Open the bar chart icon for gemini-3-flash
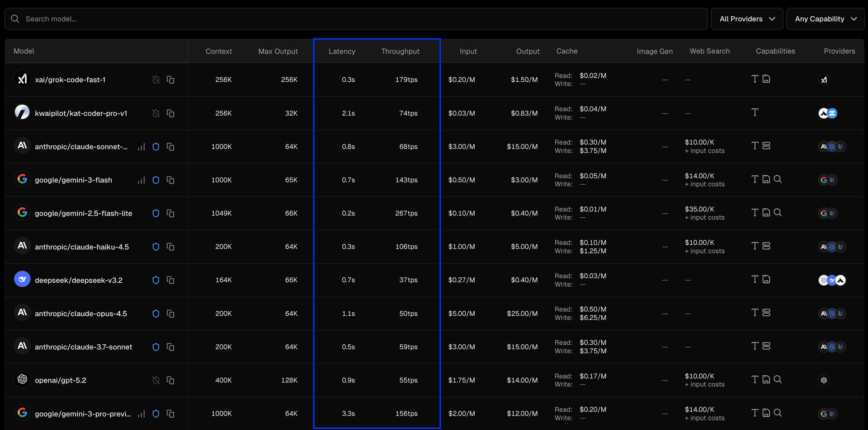The image size is (868, 430). 142,180
